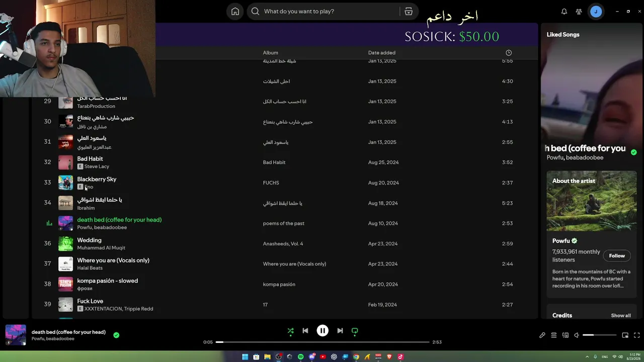This screenshot has width=644, height=362.
Task: Open Microsoft Store from the taskbar
Action: click(256, 357)
